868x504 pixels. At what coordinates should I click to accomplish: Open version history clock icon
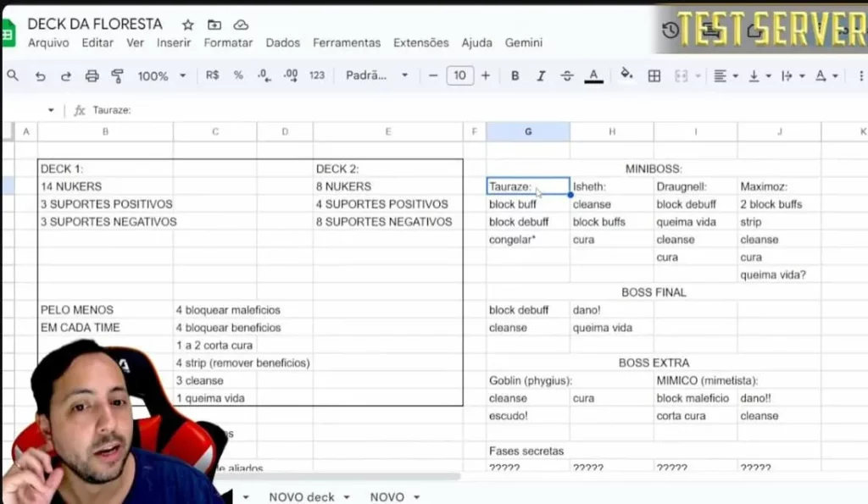click(670, 30)
